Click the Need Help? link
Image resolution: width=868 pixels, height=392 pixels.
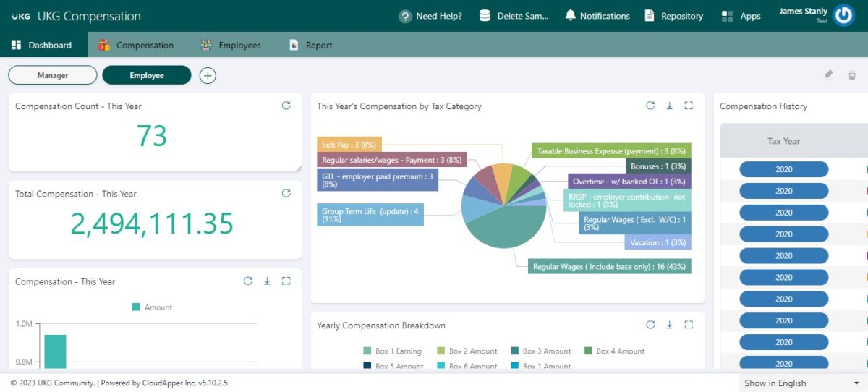[439, 16]
